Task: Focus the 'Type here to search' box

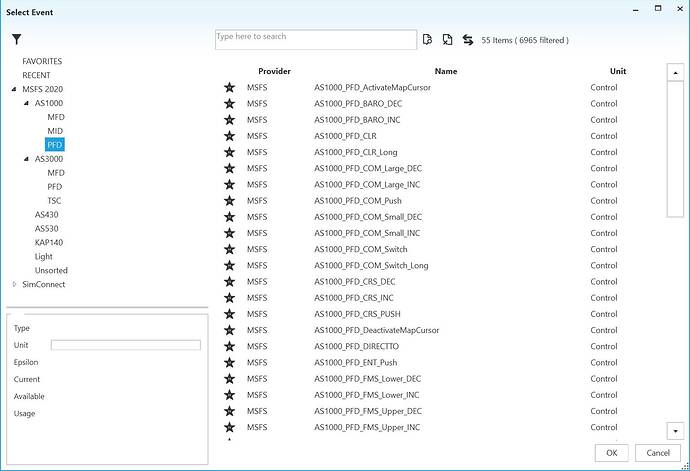Action: 316,40
